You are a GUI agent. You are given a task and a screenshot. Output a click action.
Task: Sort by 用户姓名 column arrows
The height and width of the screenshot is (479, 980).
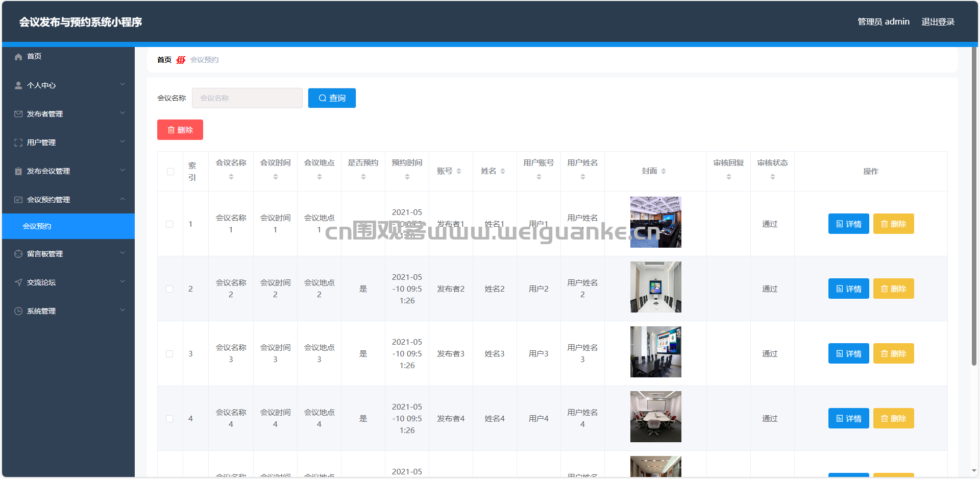583,177
